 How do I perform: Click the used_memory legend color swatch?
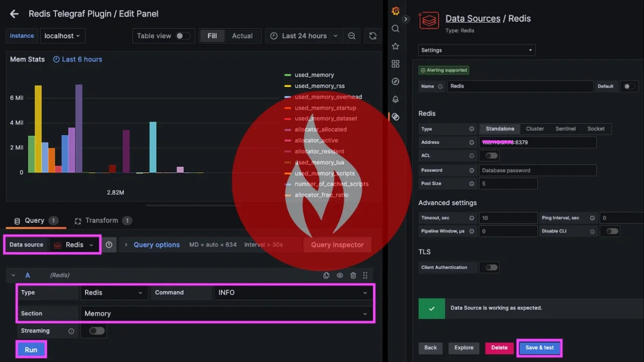[x=288, y=75]
